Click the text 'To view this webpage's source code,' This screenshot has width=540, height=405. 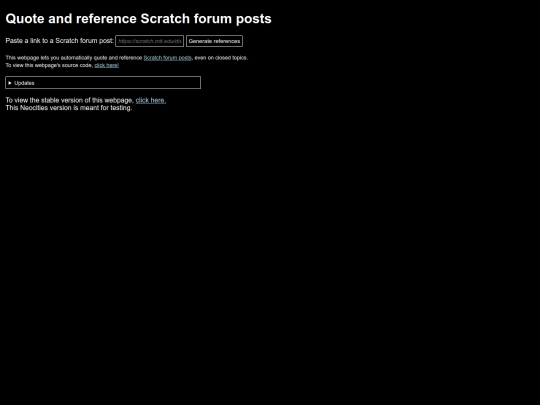(x=49, y=65)
